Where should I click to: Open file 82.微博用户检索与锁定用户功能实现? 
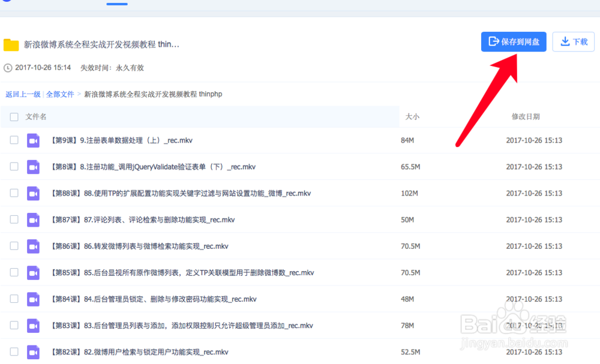pyautogui.click(x=140, y=352)
